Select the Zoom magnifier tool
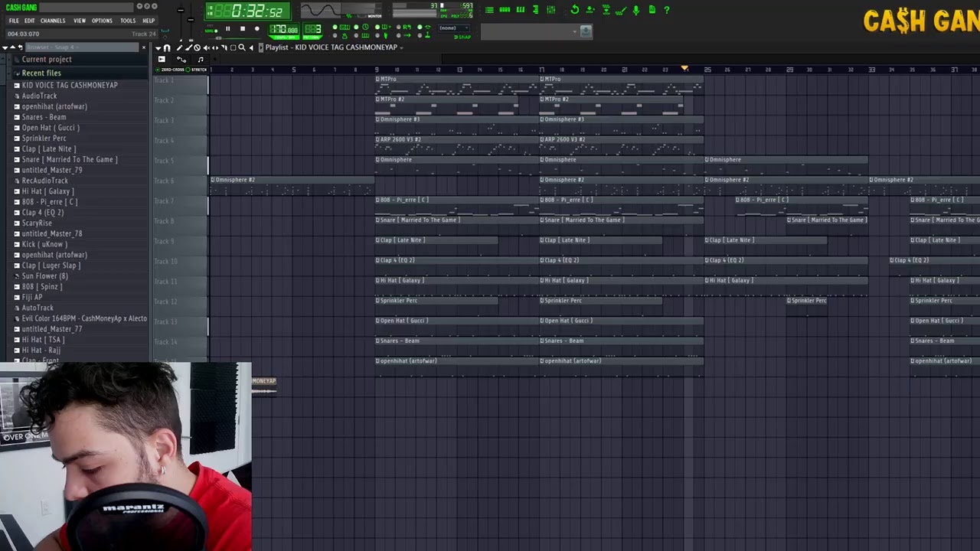Viewport: 980px width, 551px height. point(242,47)
